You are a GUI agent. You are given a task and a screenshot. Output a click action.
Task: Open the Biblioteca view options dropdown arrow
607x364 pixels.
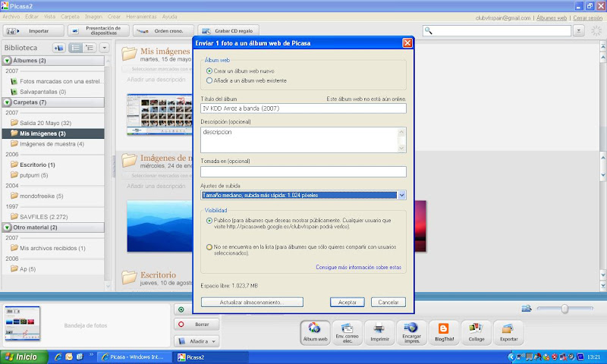click(104, 48)
